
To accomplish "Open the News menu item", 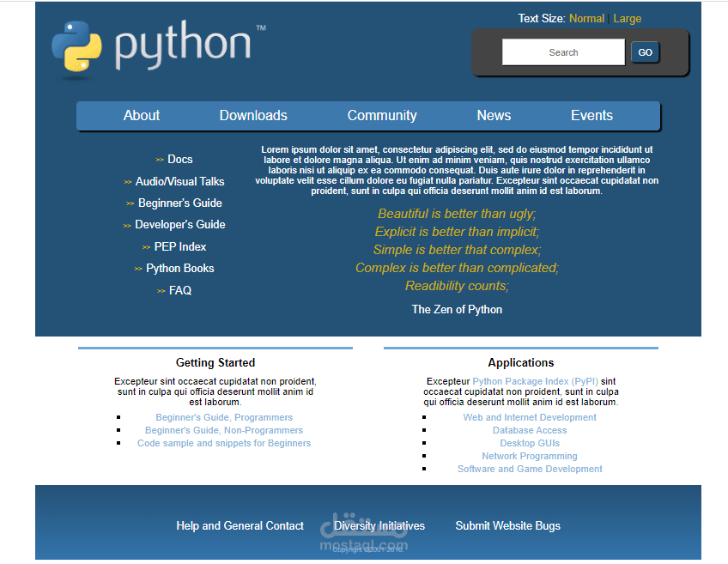I will (x=494, y=116).
